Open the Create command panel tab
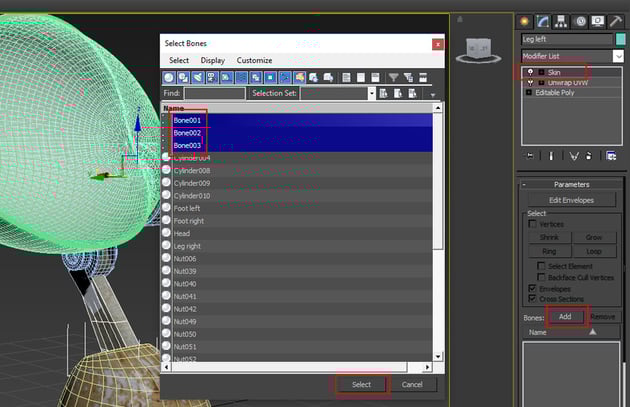The height and width of the screenshot is (407, 630). click(525, 21)
